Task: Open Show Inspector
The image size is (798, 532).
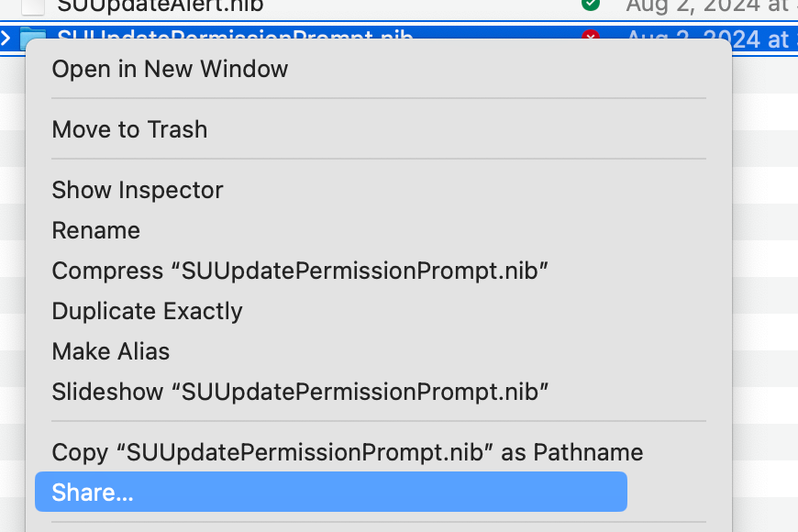Action: (137, 190)
